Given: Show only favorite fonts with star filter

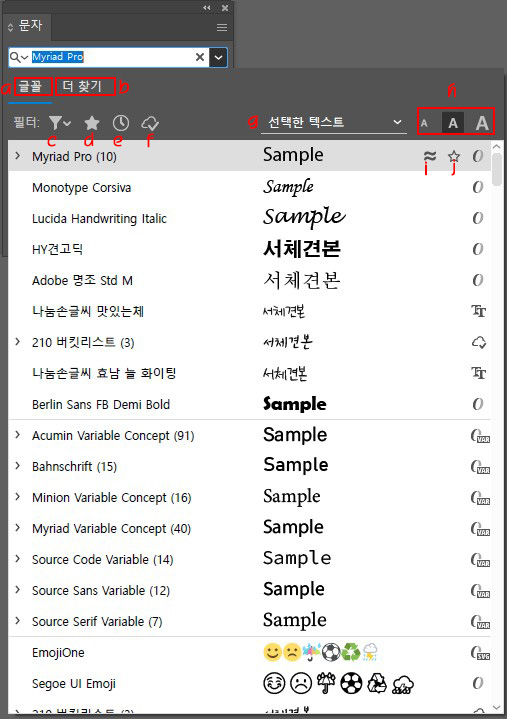Looking at the screenshot, I should pyautogui.click(x=92, y=123).
